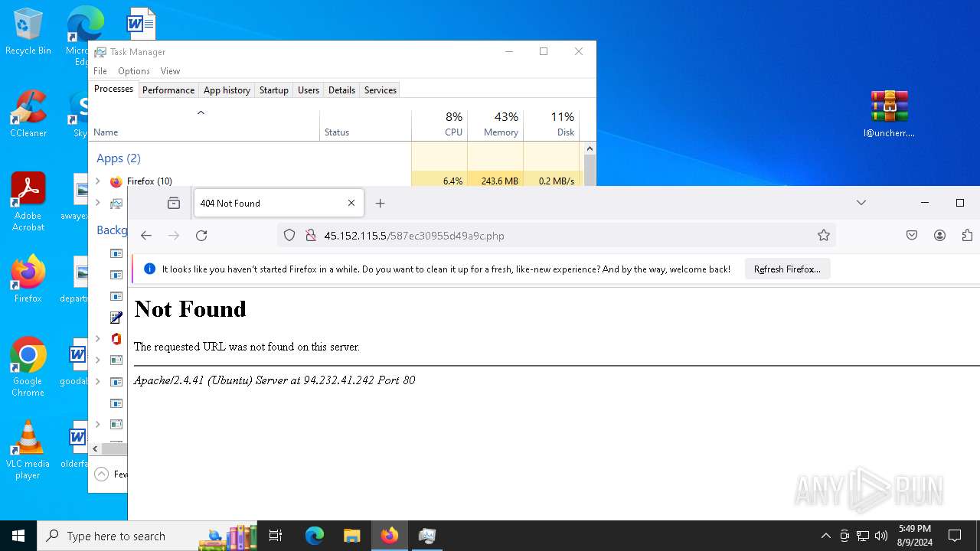Switch to the App history tab
980x551 pixels.
point(227,90)
